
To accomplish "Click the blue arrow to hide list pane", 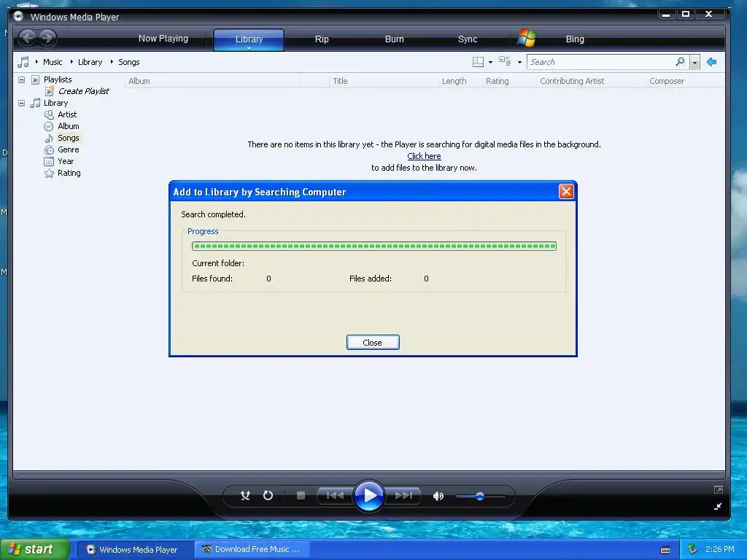I will [x=712, y=62].
